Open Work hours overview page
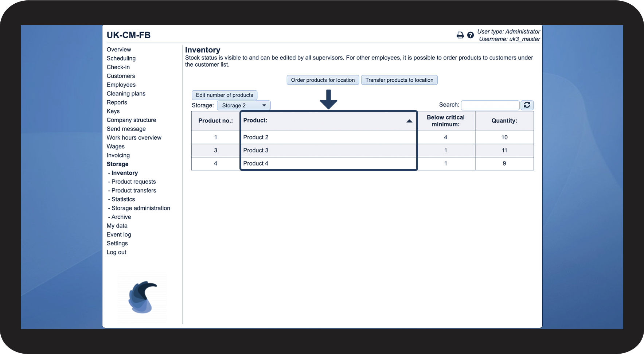The image size is (644, 354). (x=134, y=138)
